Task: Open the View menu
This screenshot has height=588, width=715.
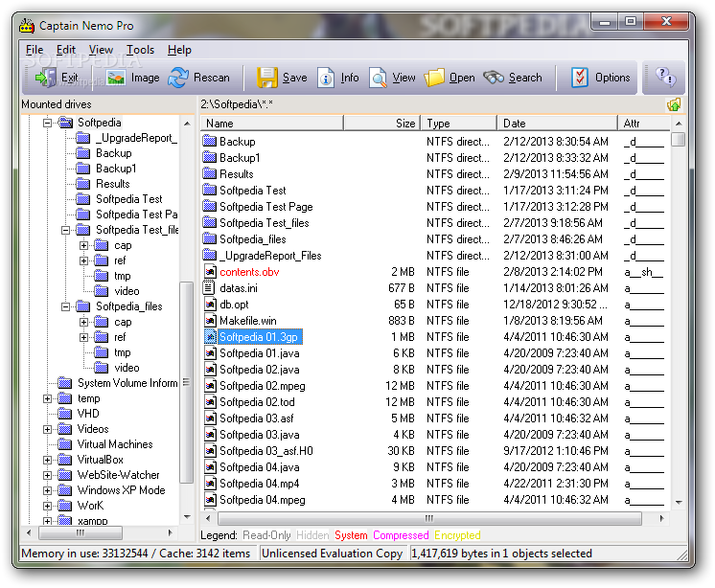Action: coord(101,50)
